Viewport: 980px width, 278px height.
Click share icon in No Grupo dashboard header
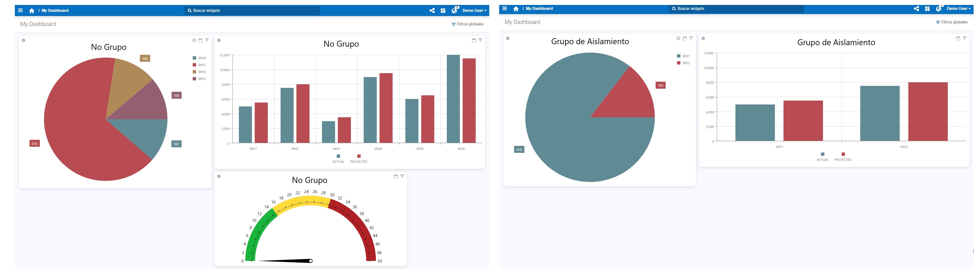pyautogui.click(x=432, y=11)
